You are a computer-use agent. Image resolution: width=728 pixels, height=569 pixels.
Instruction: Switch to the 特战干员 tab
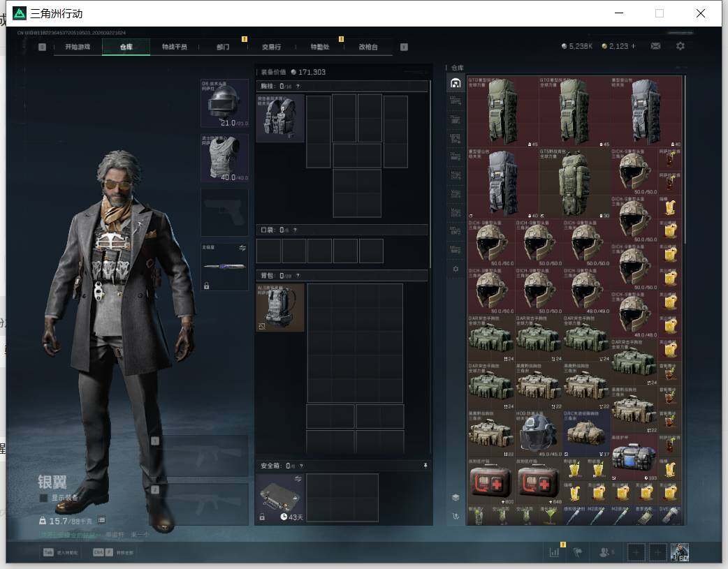[x=175, y=47]
